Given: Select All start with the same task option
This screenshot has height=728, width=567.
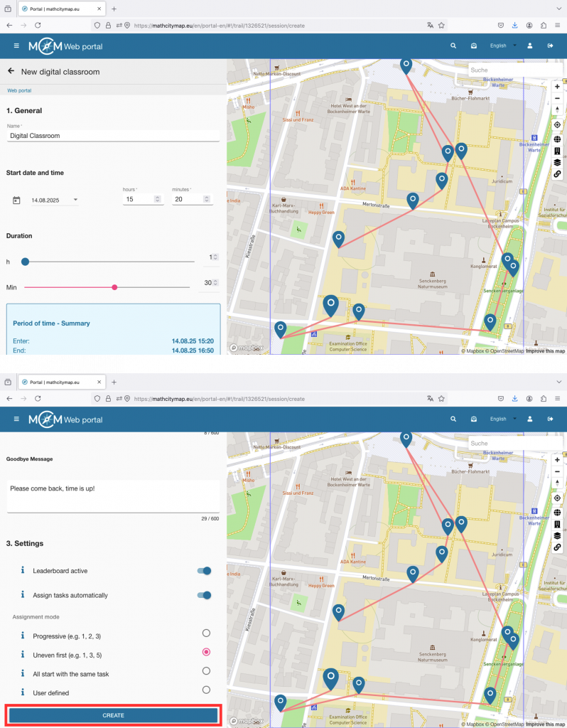Looking at the screenshot, I should coord(206,670).
